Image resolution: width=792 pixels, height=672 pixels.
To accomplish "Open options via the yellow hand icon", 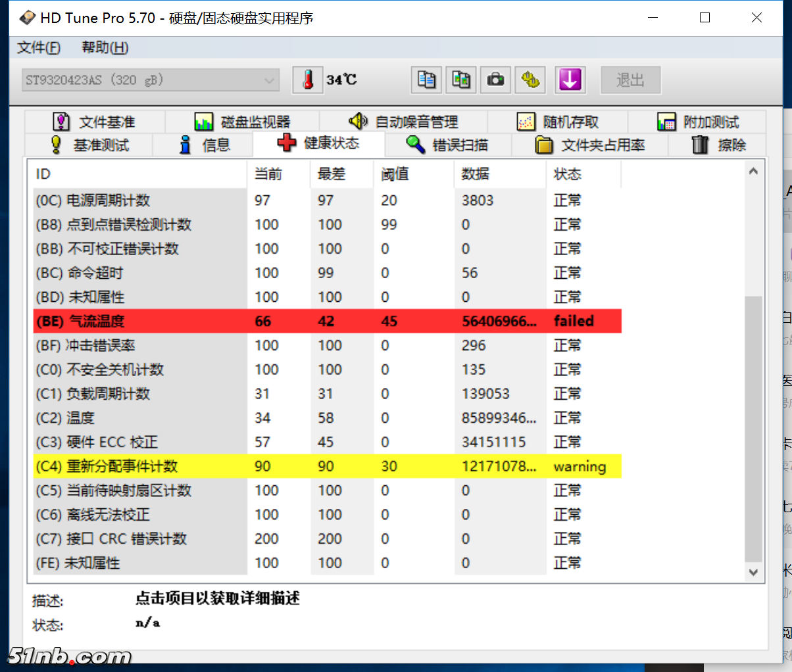I will [530, 80].
